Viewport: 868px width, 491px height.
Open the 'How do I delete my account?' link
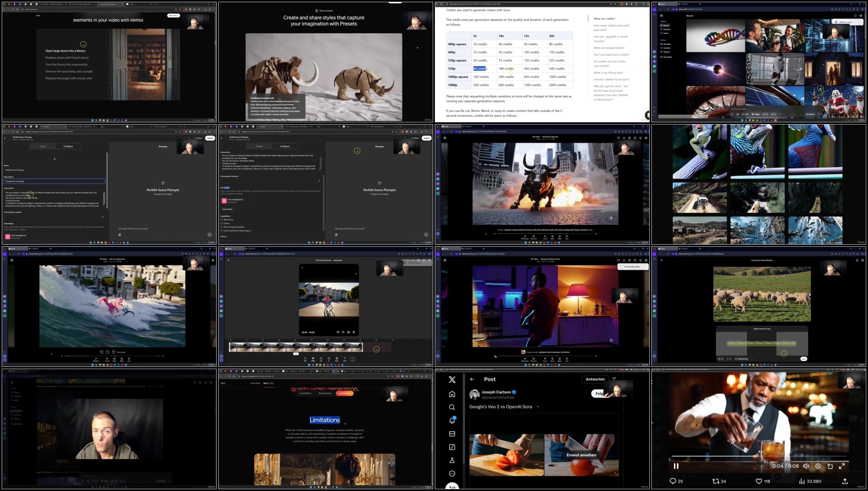(x=611, y=79)
